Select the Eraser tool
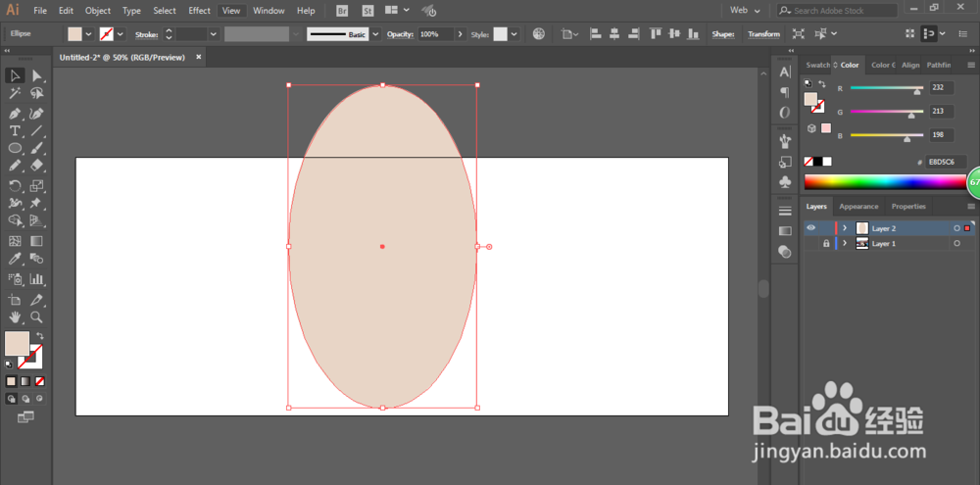 [x=37, y=166]
